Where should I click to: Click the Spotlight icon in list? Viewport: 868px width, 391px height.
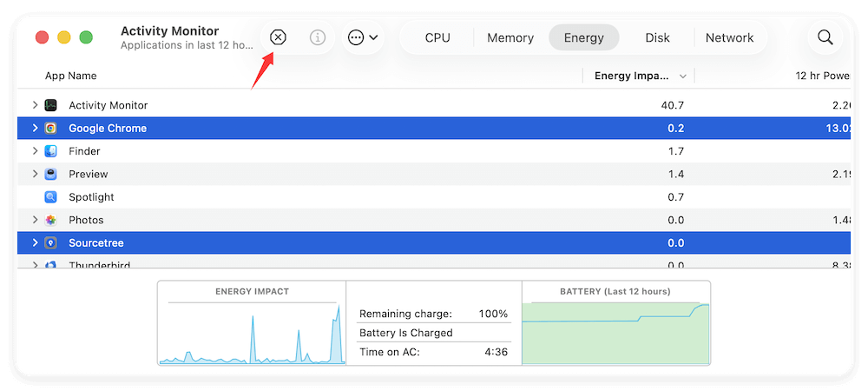[51, 197]
